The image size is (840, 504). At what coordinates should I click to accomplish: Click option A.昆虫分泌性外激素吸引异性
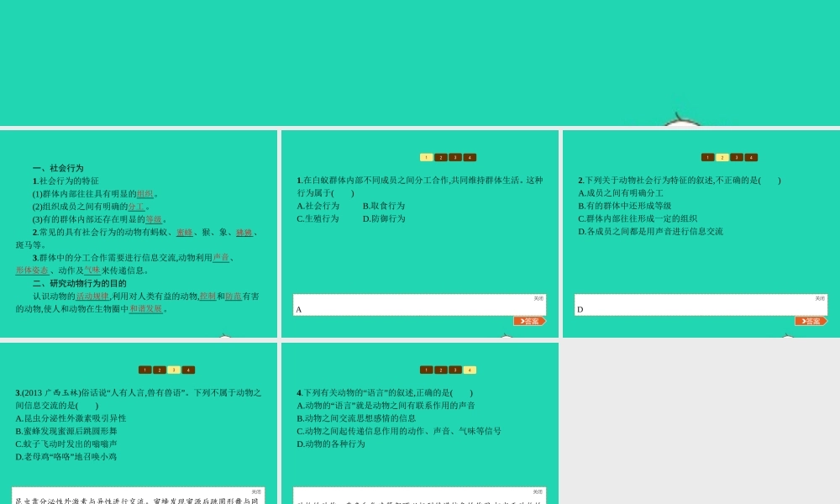(71, 418)
